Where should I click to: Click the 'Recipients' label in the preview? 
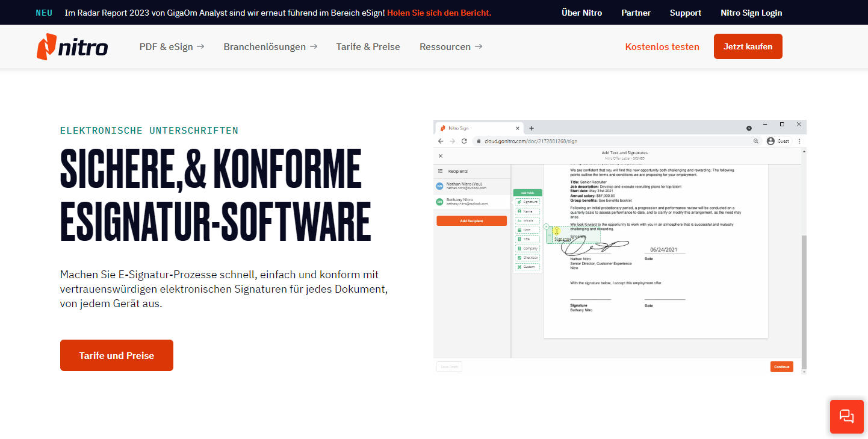point(458,171)
